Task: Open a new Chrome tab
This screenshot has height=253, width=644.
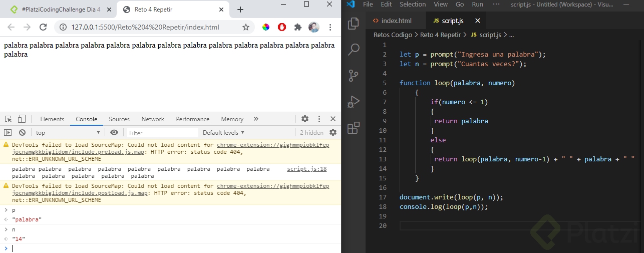Action: pos(240,10)
